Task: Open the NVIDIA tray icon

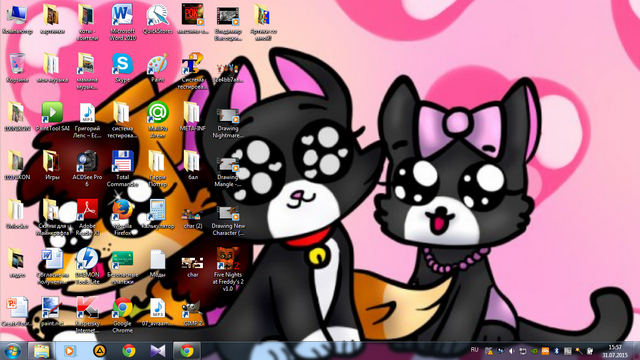Action: point(534,351)
